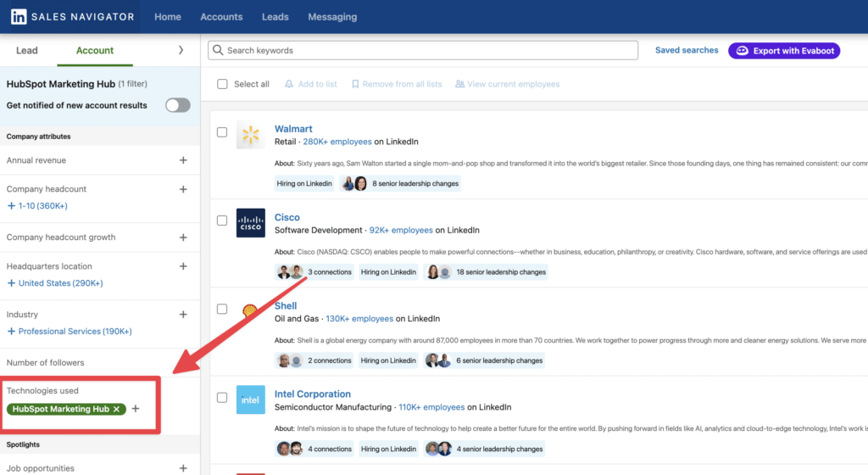Click Walmart senior leadership avatars
This screenshot has height=475, width=868.
(354, 184)
